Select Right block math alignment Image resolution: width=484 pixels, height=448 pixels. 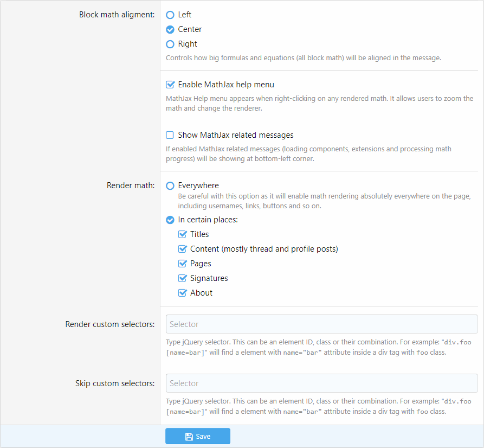[170, 44]
